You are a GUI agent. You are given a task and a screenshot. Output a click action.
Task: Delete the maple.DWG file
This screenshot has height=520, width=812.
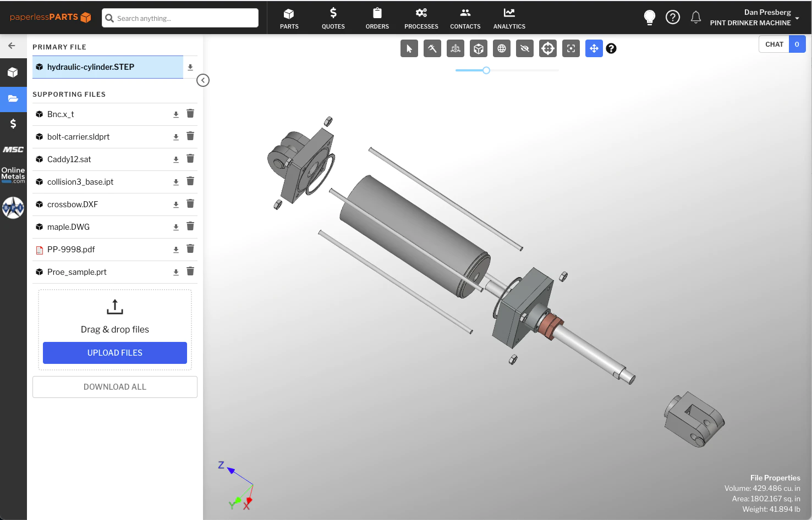[190, 226]
